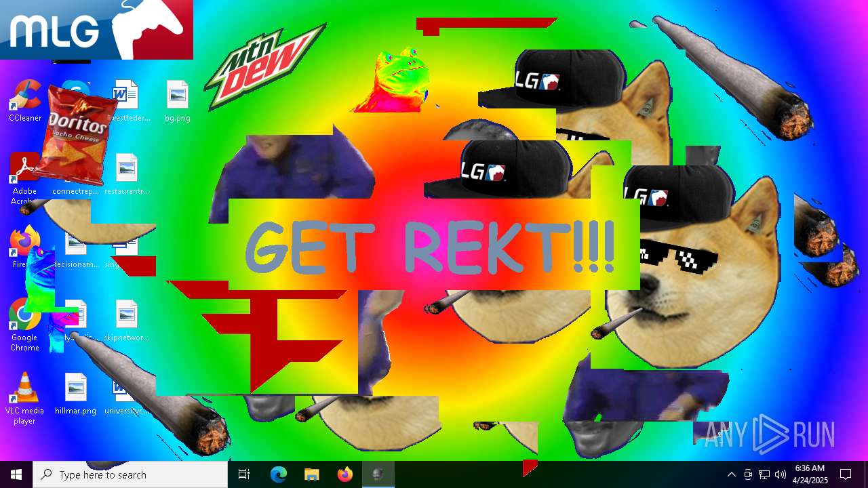This screenshot has width=868, height=488.
Task: Click the GET REKT!!! banner
Action: [434, 244]
